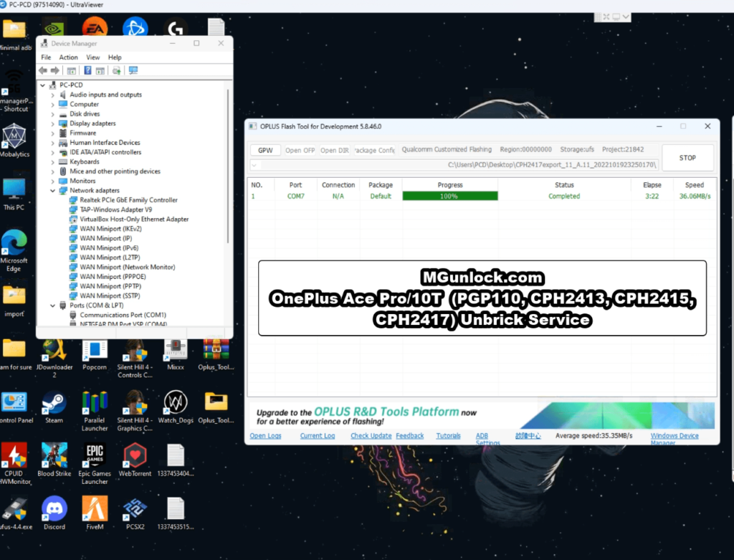The width and height of the screenshot is (734, 560).
Task: Open the File menu in Device Manager
Action: point(46,57)
